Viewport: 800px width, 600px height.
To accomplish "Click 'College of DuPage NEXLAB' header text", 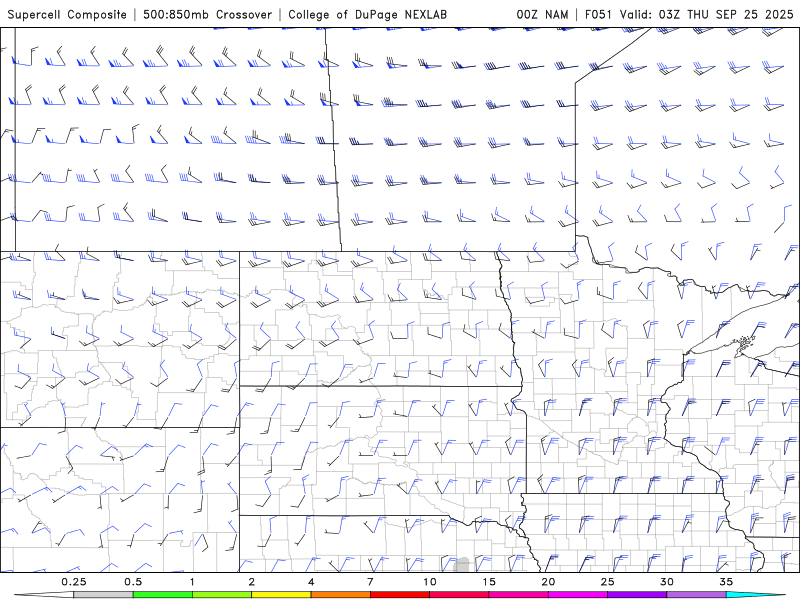I will click(367, 14).
